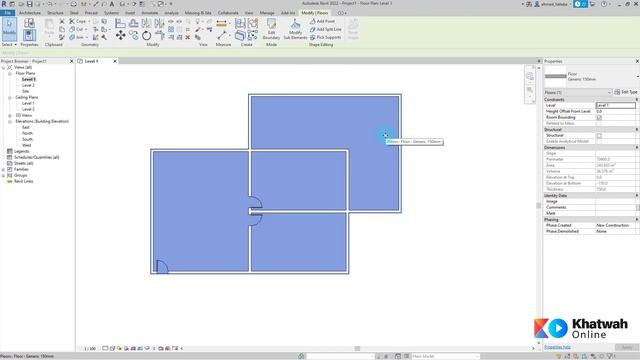Collapse the Dimensions section

click(637, 147)
